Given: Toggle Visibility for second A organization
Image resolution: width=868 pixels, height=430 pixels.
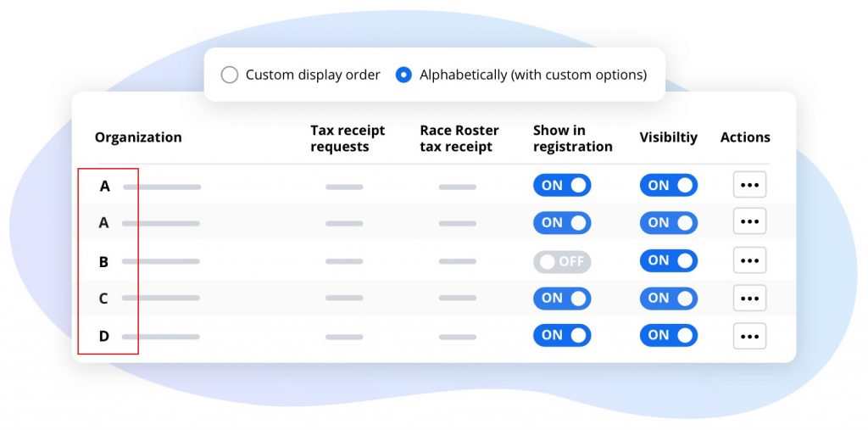Looking at the screenshot, I should (668, 222).
